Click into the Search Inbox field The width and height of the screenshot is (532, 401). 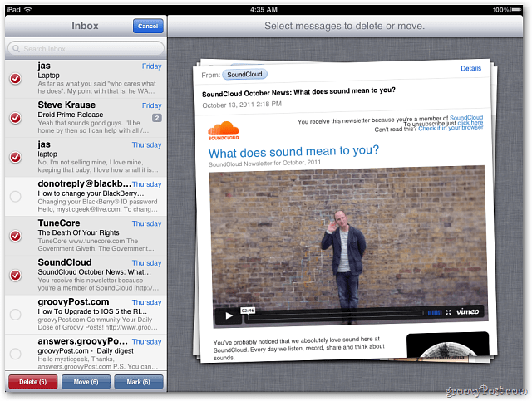pos(86,49)
